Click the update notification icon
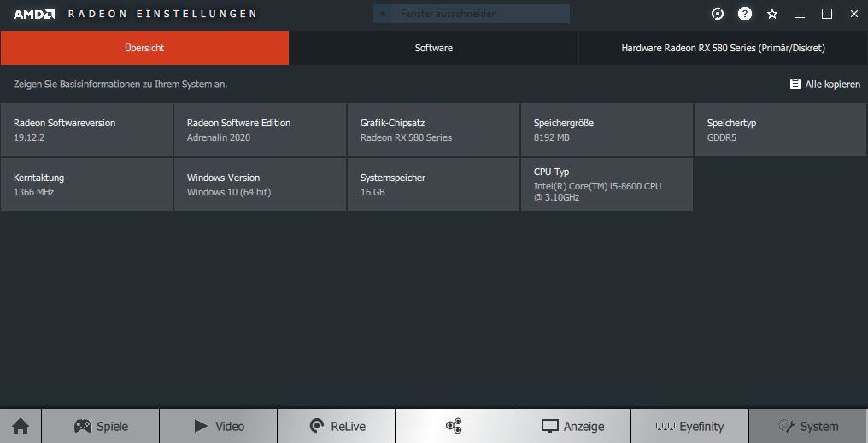 [718, 14]
